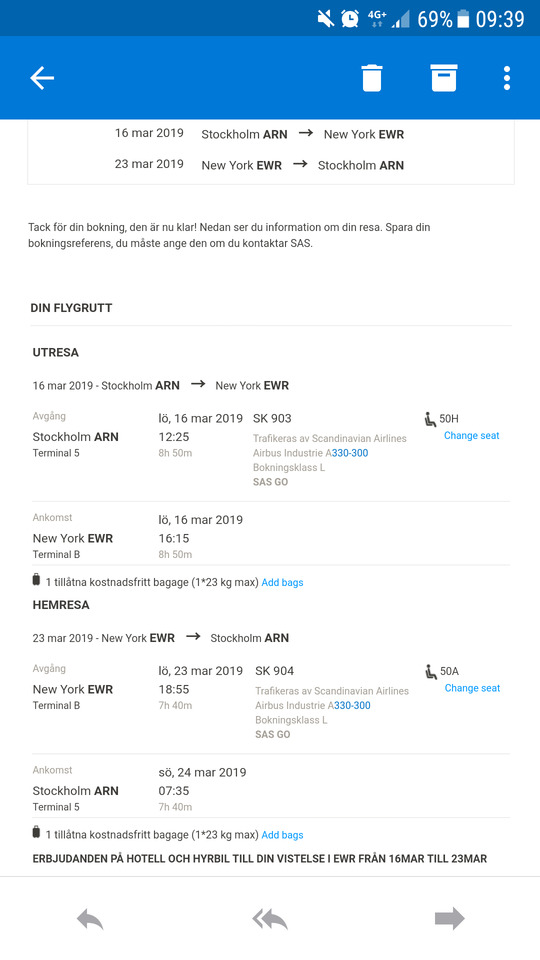The width and height of the screenshot is (540, 960).
Task: Tap the alarm clock status icon
Action: tap(350, 18)
